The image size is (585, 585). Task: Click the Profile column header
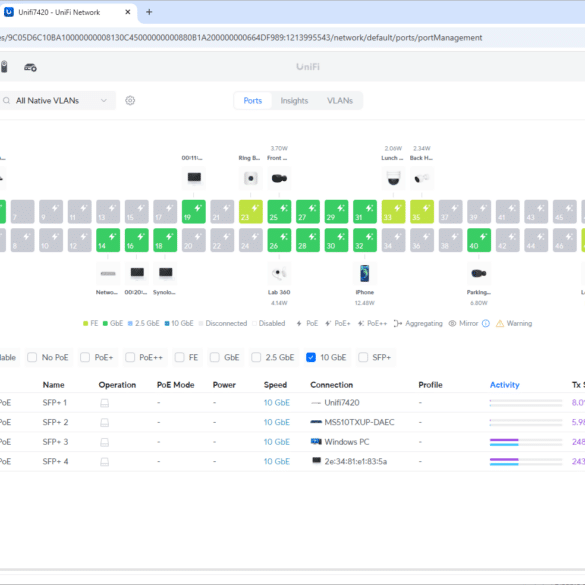point(430,385)
